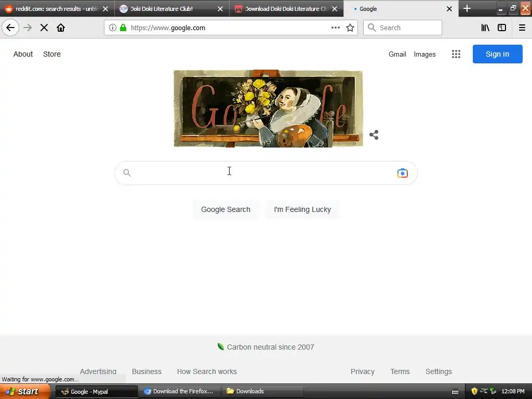The image size is (532, 399).
Task: Open page actions three-dot menu
Action: coord(335,28)
